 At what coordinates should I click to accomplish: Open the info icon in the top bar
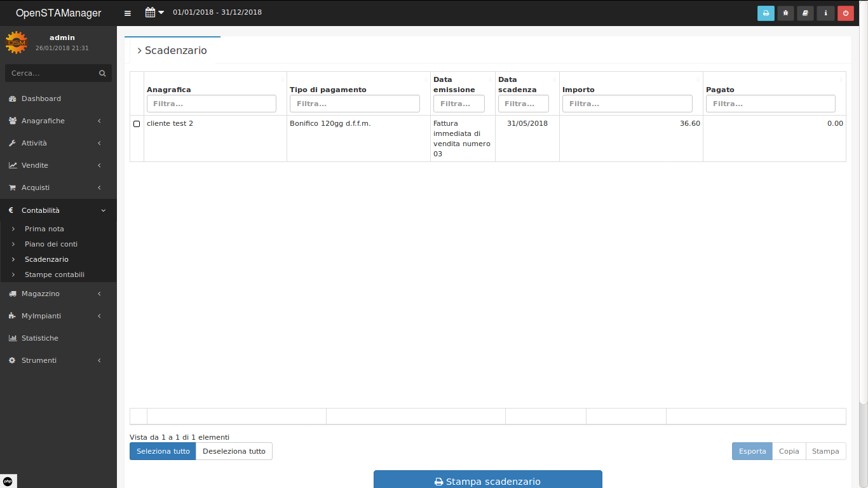tap(825, 13)
